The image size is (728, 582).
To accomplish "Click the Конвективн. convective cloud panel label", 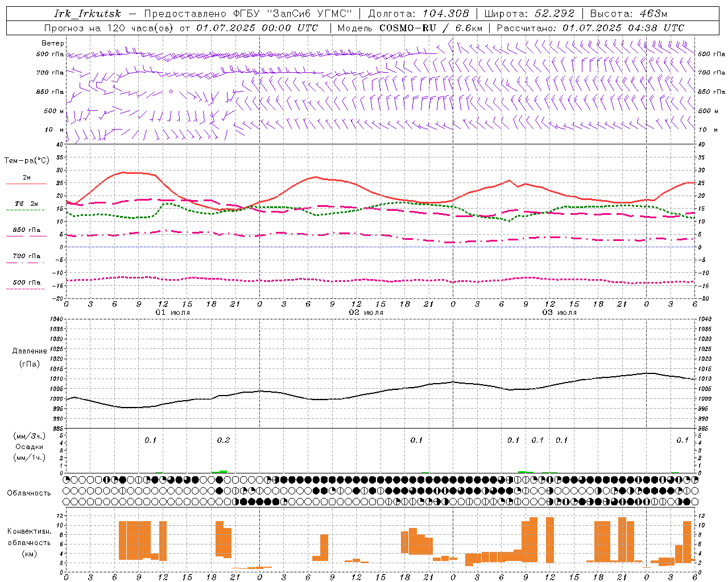I will pos(30,531).
